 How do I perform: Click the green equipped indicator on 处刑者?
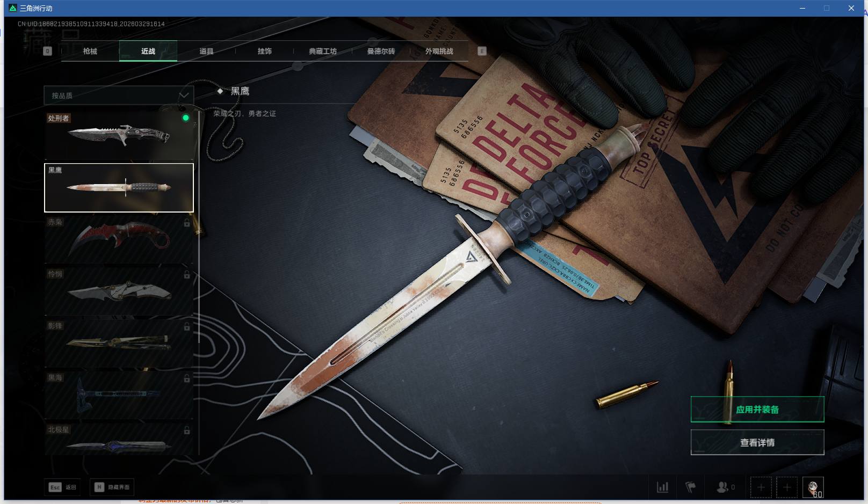[x=186, y=118]
